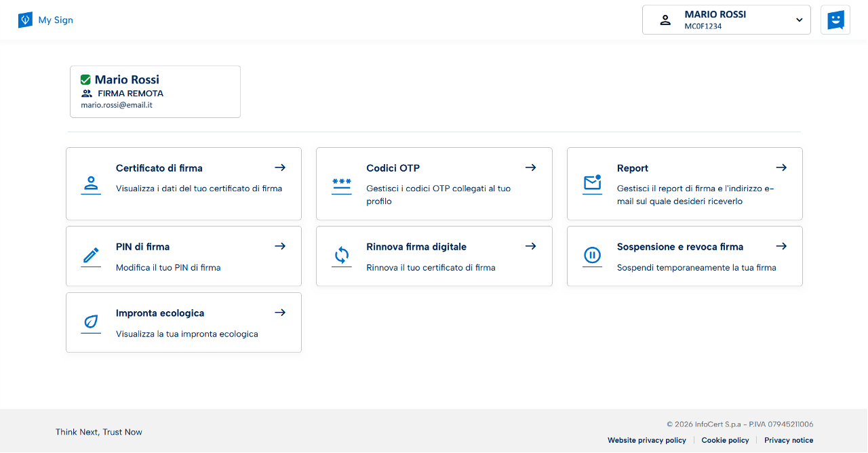The width and height of the screenshot is (868, 453).
Task: Open the chat assistant smiley icon
Action: coord(835,20)
